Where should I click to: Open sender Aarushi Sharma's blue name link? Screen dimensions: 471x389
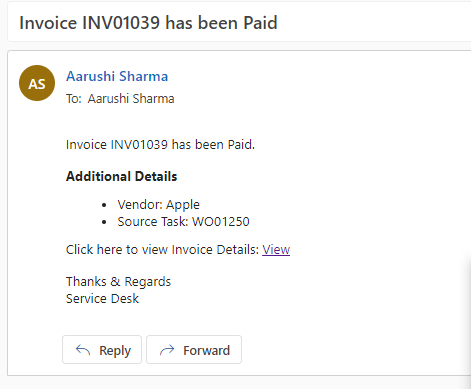point(117,76)
